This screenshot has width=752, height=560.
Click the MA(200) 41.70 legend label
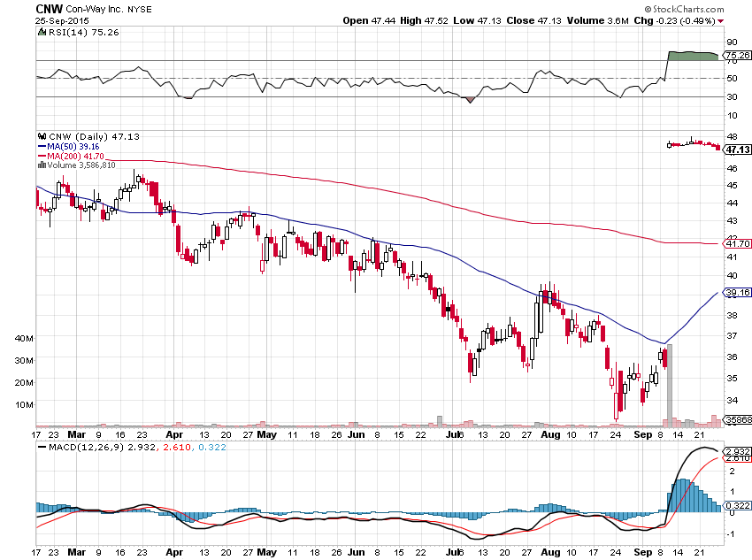(75, 157)
